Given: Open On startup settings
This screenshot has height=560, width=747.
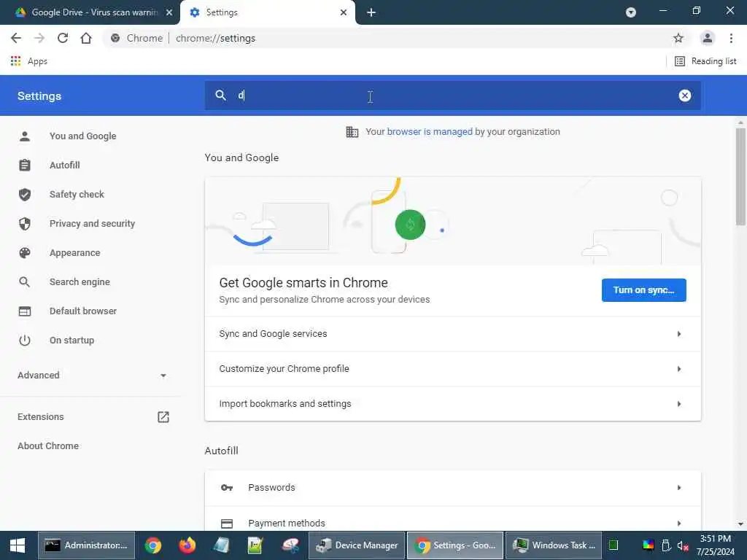Looking at the screenshot, I should pyautogui.click(x=71, y=340).
